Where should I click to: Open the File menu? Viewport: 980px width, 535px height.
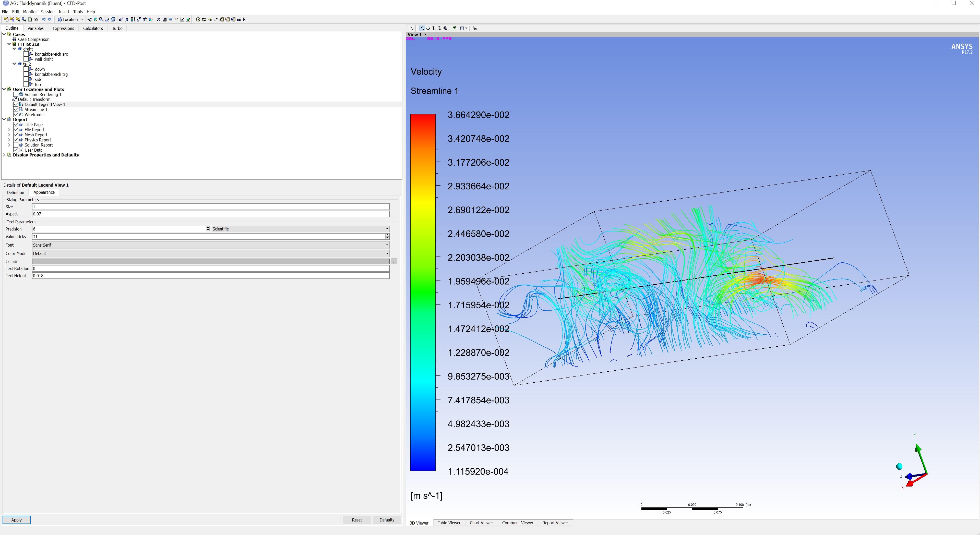[x=5, y=12]
